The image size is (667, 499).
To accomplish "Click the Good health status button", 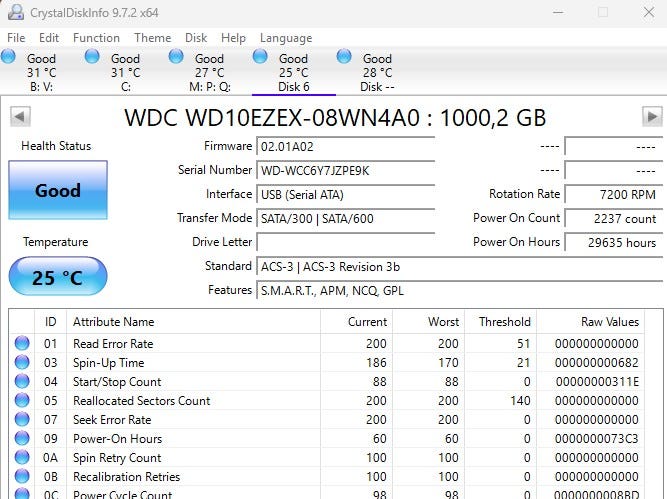I will 58,190.
